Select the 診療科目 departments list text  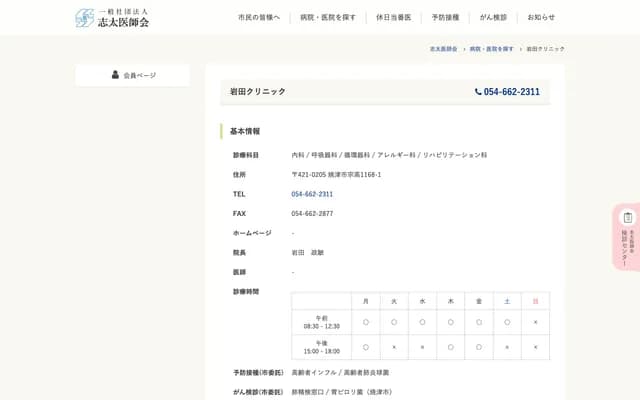click(389, 155)
